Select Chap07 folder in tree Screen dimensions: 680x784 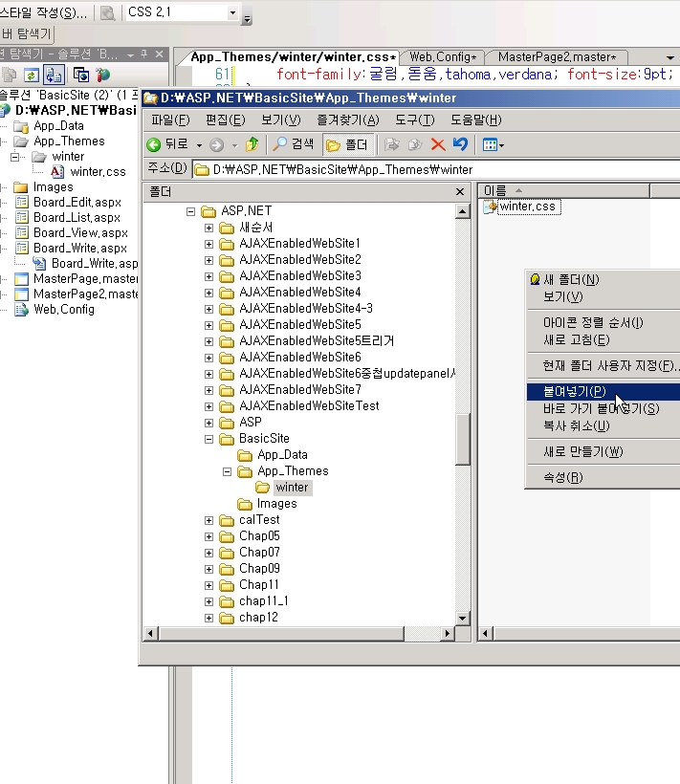pos(259,553)
